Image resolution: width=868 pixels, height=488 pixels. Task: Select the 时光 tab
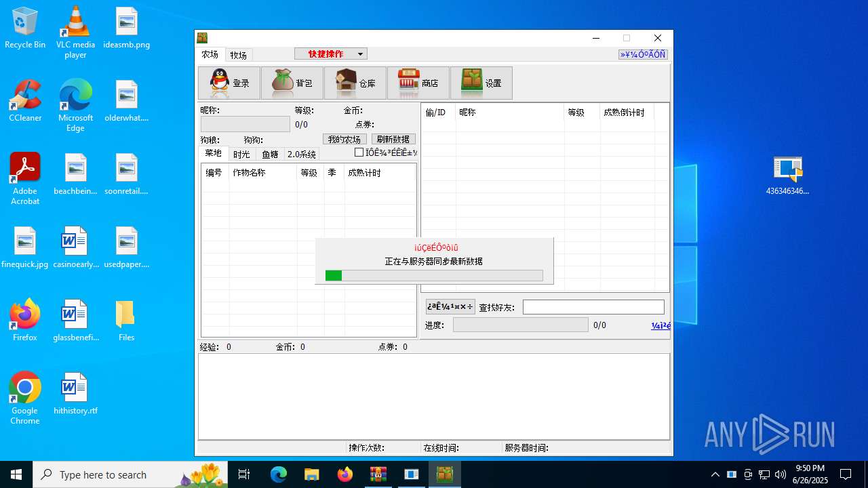pos(242,155)
